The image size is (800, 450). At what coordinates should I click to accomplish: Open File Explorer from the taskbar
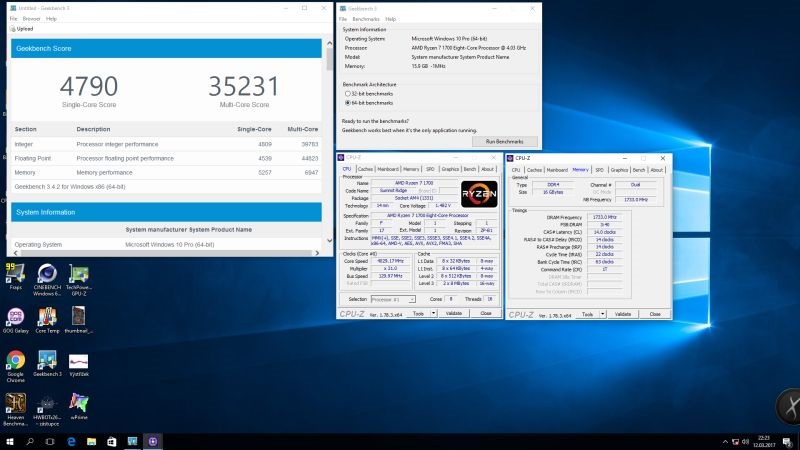tap(91, 441)
